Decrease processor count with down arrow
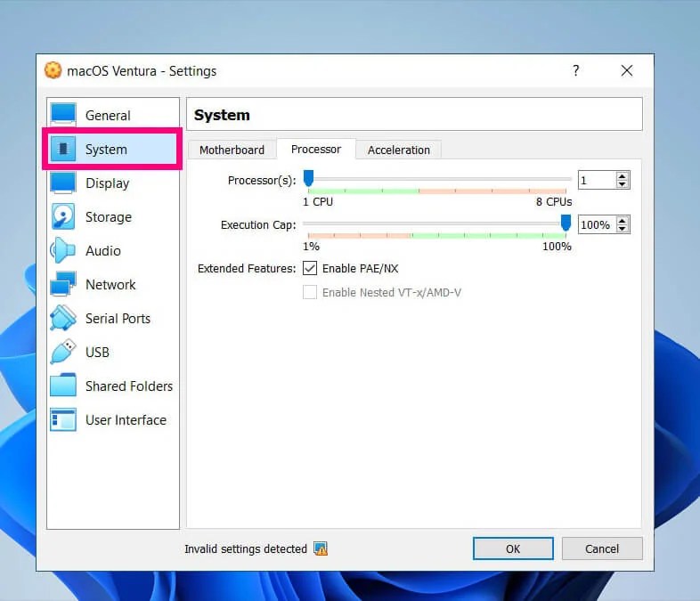The image size is (700, 601). pos(622,183)
